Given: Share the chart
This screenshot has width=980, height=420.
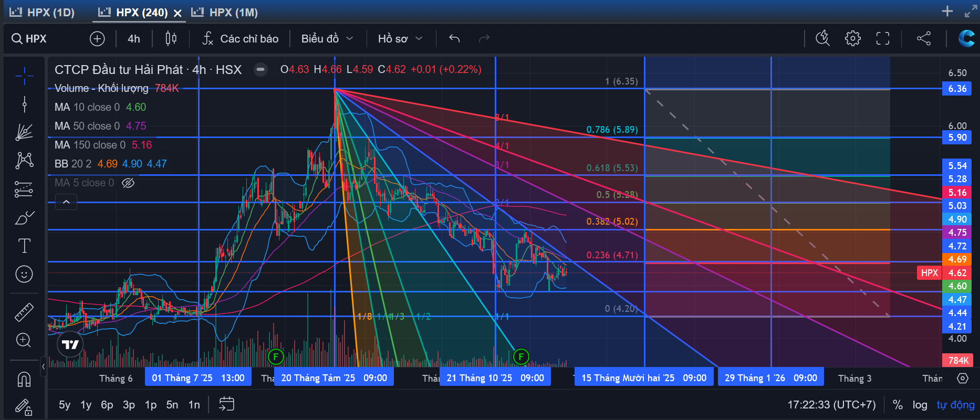Looking at the screenshot, I should (924, 38).
